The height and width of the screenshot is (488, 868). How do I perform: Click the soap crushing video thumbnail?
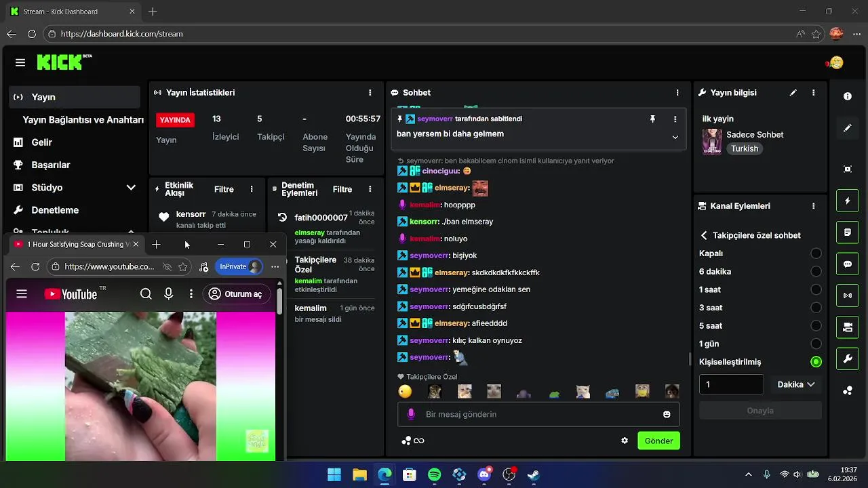pos(140,386)
